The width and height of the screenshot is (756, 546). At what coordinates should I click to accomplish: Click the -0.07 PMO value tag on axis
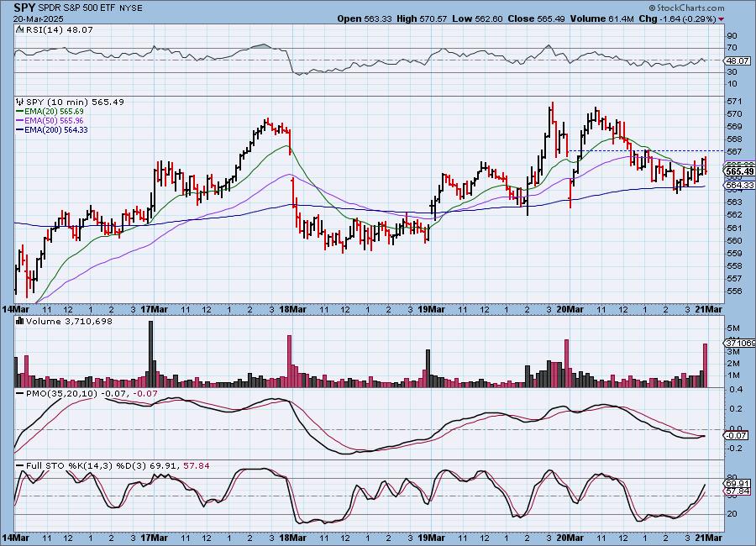pos(737,436)
